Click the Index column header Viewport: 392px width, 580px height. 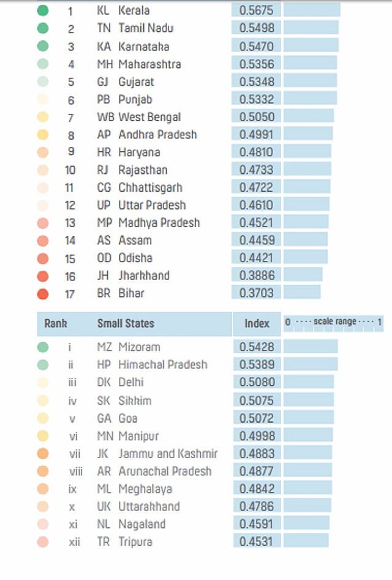coord(257,323)
